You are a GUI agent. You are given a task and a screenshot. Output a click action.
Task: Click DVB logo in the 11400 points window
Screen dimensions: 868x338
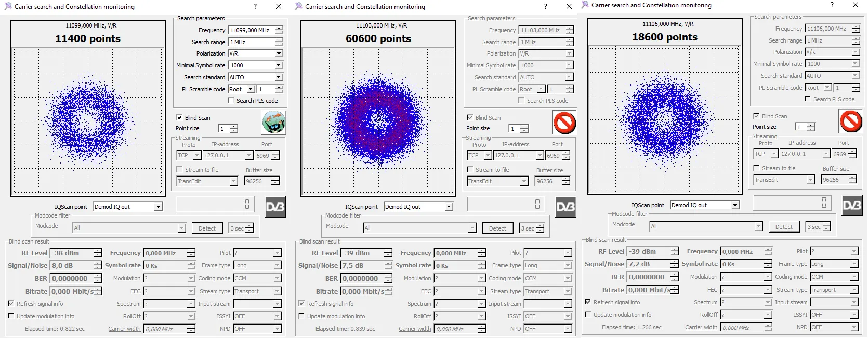click(275, 207)
